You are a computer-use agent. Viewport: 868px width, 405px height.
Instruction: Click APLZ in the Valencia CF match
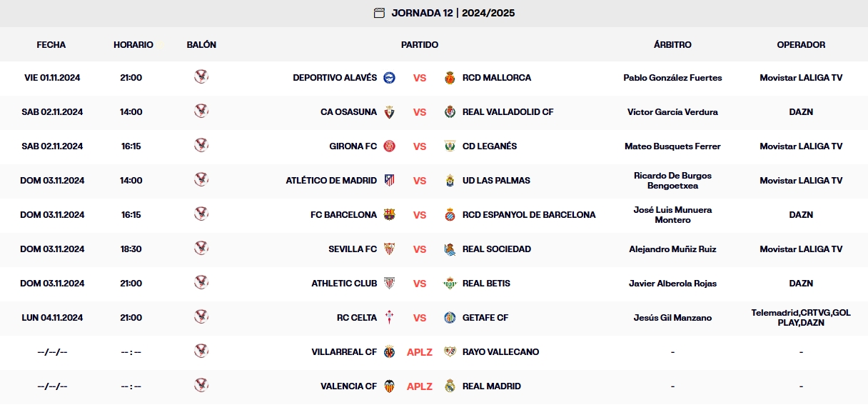point(420,386)
